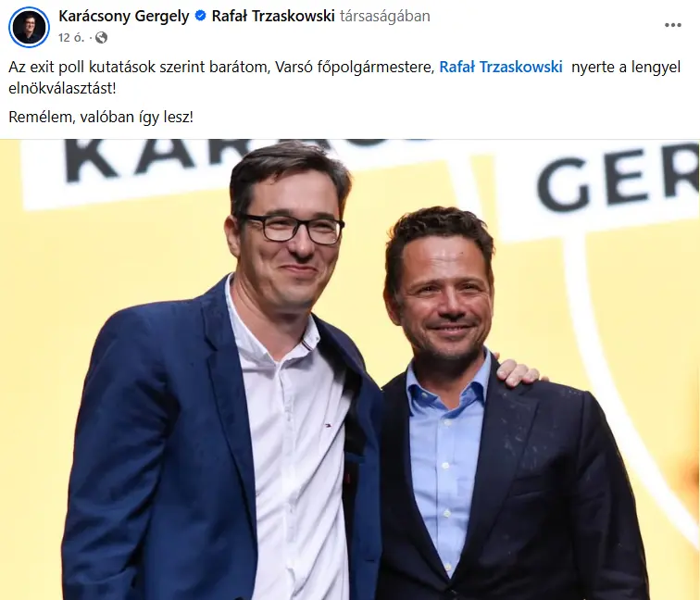The image size is (700, 600).
Task: Click the 'Az exit poll kutatások' post text
Action: click(82, 67)
